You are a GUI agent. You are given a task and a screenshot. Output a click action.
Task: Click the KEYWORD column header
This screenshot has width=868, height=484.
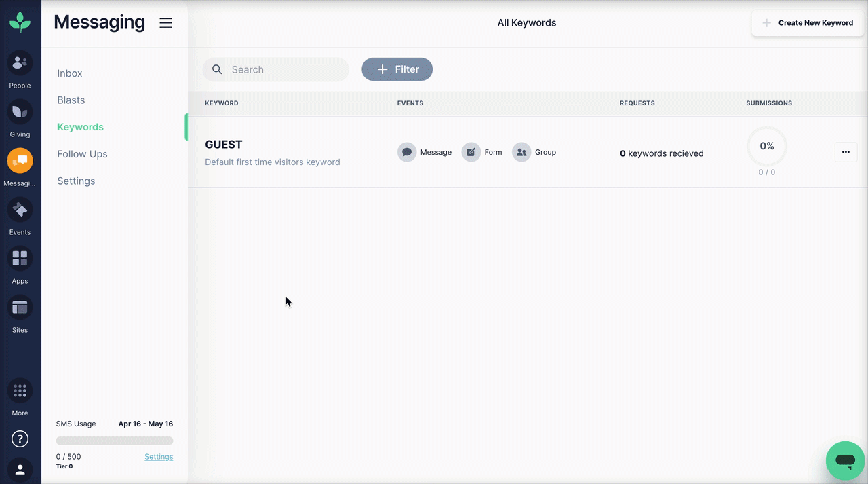222,103
